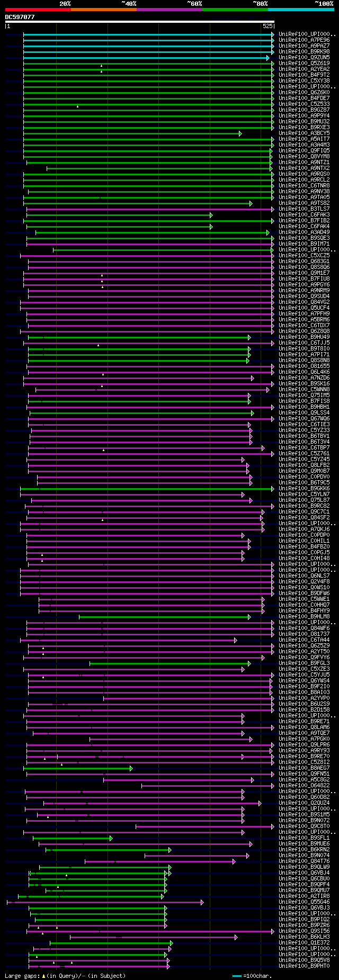Image resolution: width=339 pixels, height=980 pixels.
Task: Click the purple ~60% identity legend segment
Action: pos(169,10)
